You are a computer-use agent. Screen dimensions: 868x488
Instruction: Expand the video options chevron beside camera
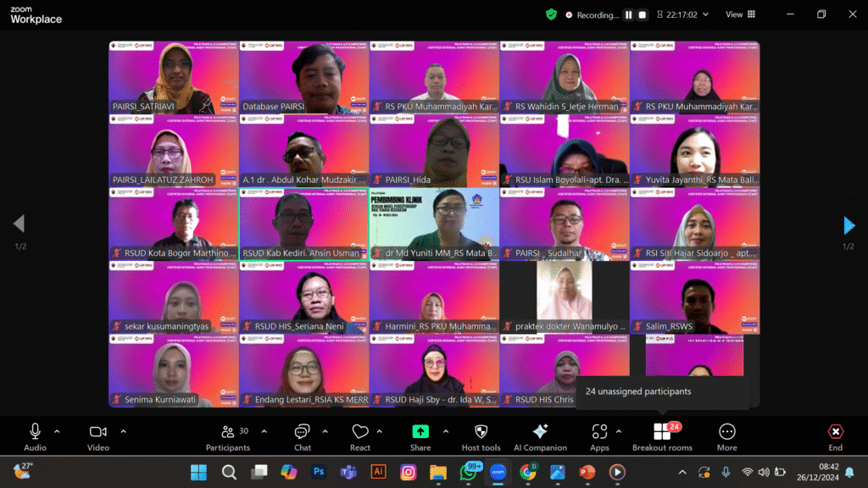[x=123, y=431]
